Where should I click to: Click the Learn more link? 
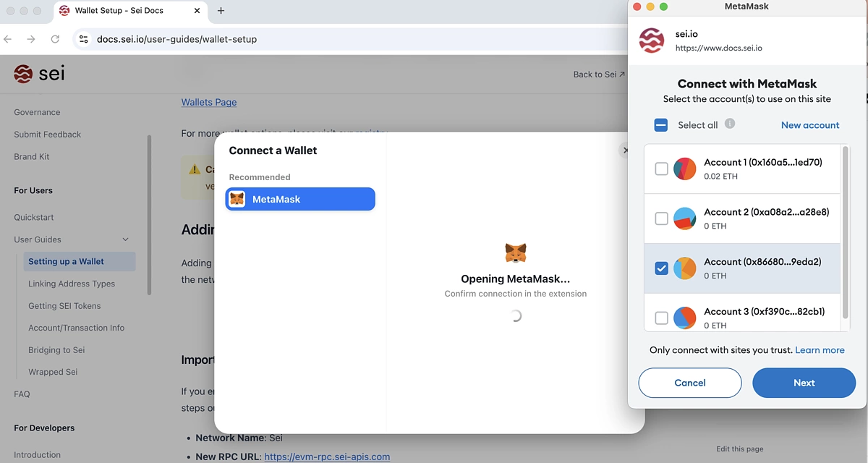820,349
